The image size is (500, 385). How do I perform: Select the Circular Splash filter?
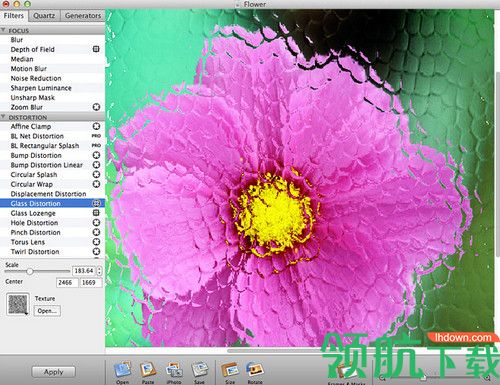point(52,175)
